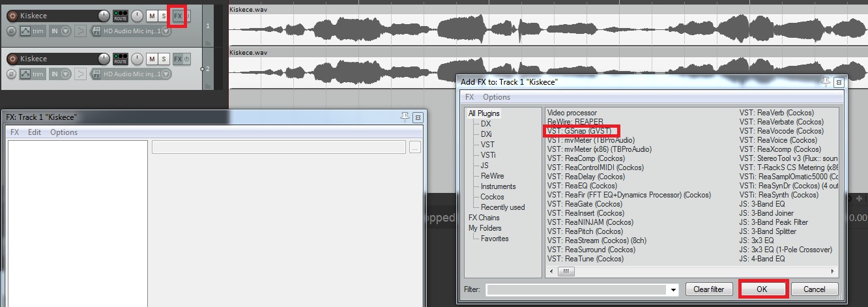The width and height of the screenshot is (868, 307).
Task: Open routing for track 1
Action: (120, 15)
